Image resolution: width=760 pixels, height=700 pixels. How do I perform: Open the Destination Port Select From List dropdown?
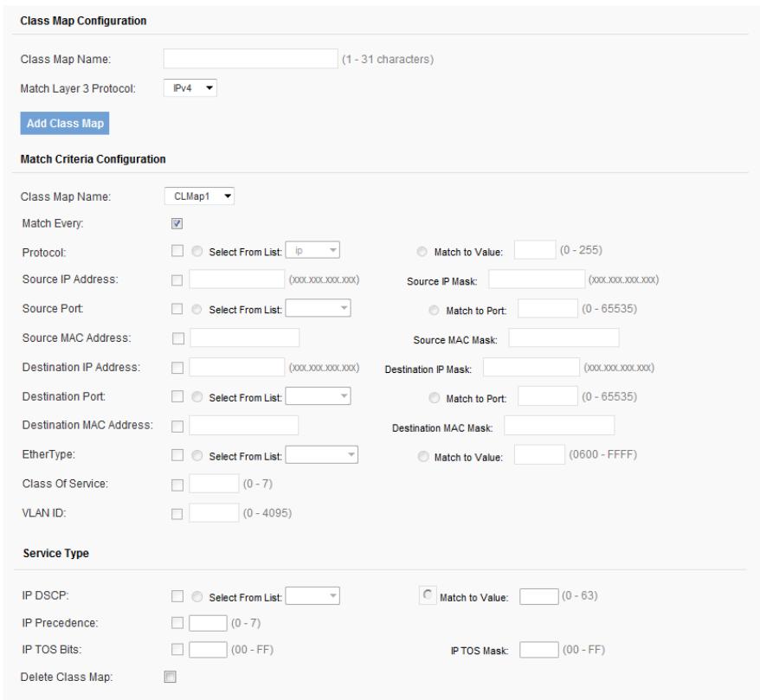318,396
